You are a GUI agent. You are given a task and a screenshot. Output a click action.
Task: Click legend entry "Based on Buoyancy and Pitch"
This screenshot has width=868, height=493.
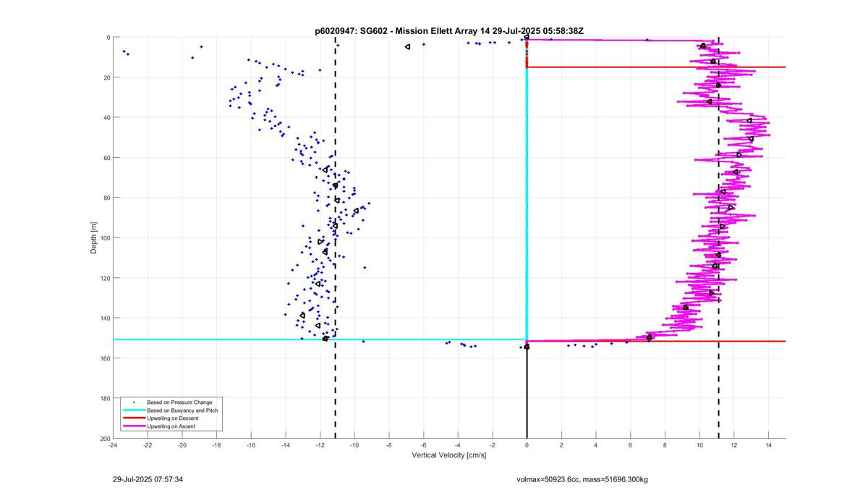182,410
